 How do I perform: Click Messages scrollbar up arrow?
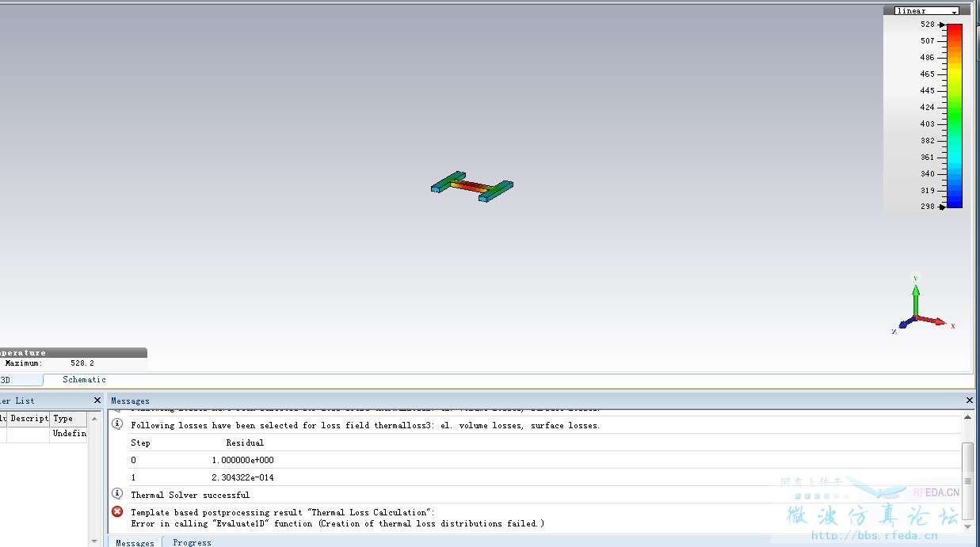(968, 417)
